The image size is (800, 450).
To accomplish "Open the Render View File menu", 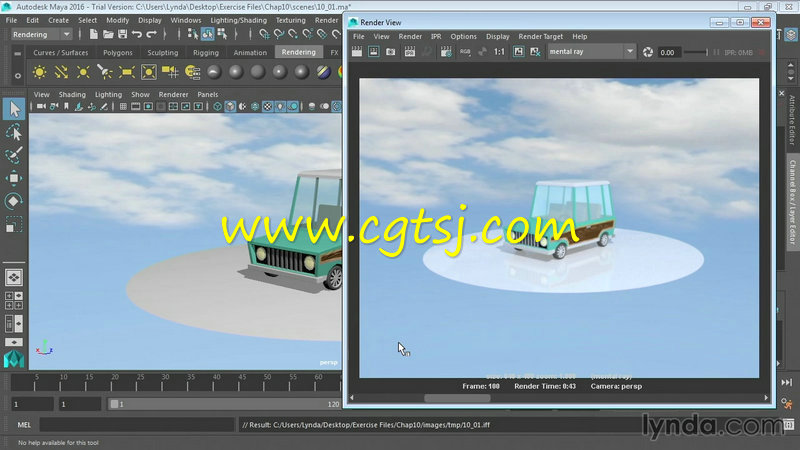I will click(x=359, y=37).
